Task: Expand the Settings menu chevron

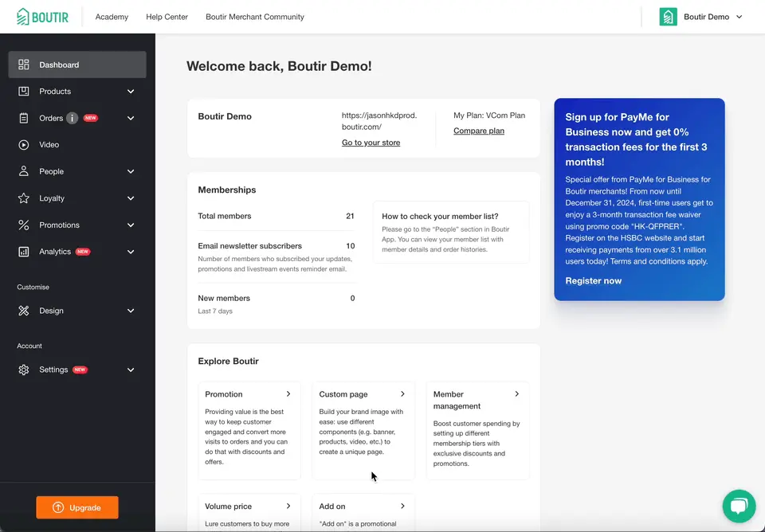Action: (131, 370)
